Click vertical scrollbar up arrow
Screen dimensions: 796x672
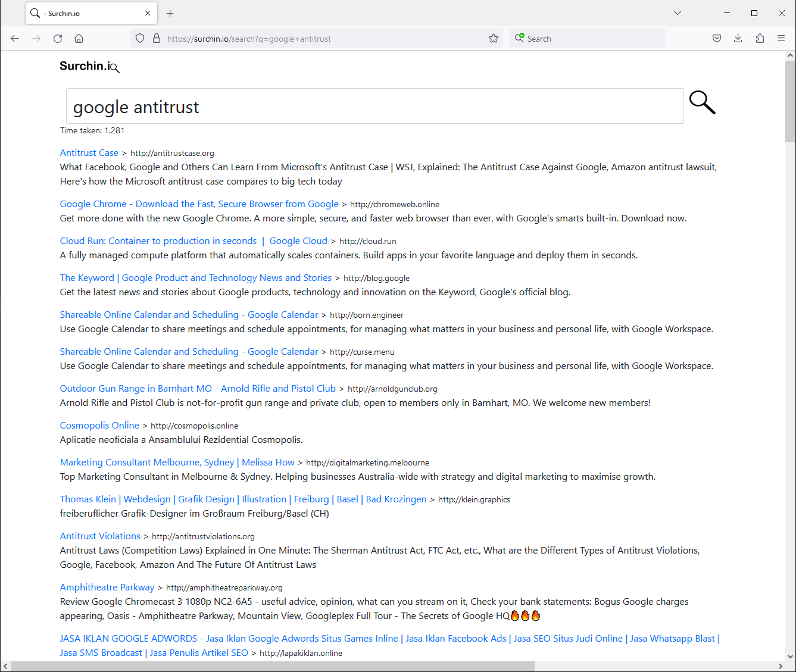pos(790,56)
